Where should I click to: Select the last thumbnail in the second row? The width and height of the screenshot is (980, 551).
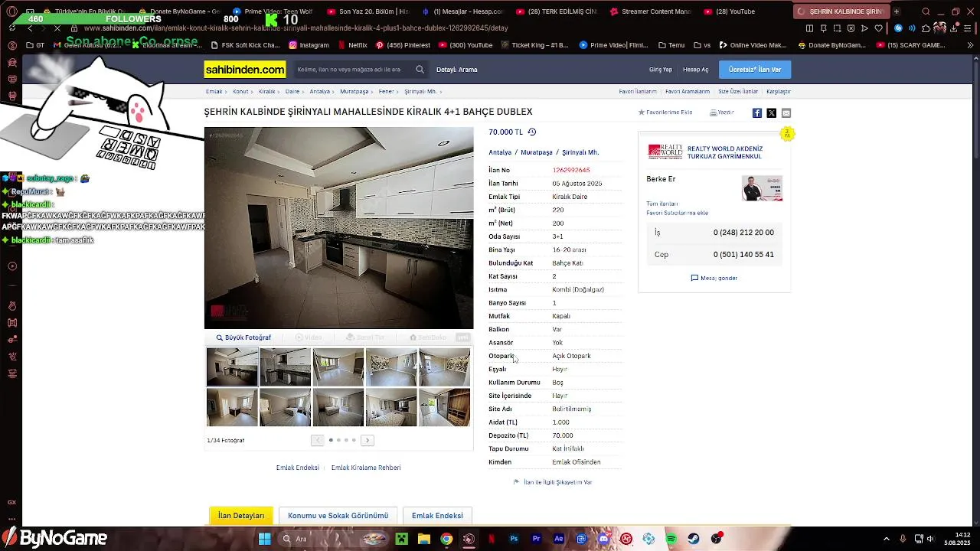click(445, 407)
